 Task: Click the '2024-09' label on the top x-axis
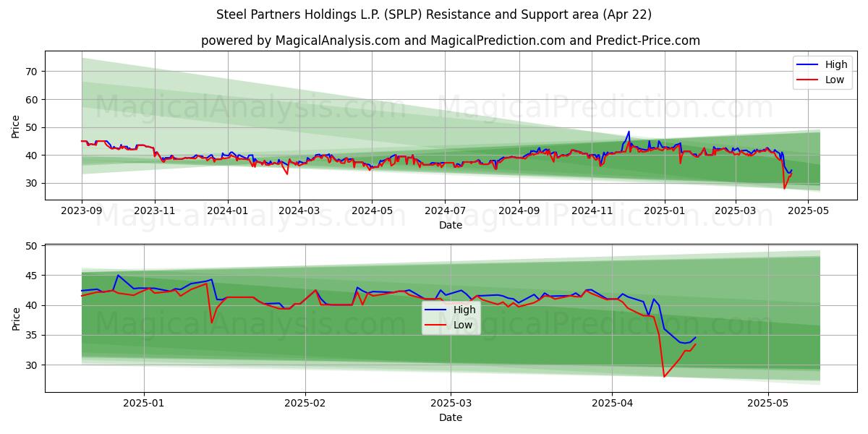519,211
